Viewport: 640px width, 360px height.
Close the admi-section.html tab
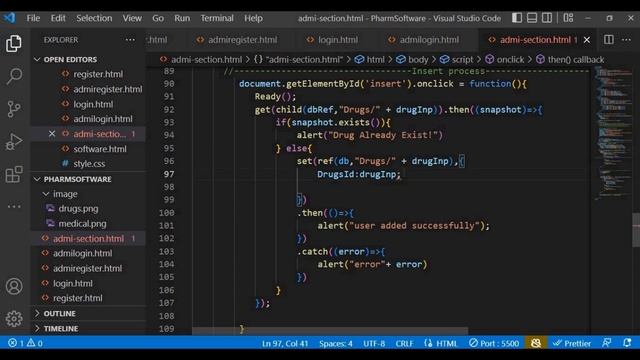[587, 40]
